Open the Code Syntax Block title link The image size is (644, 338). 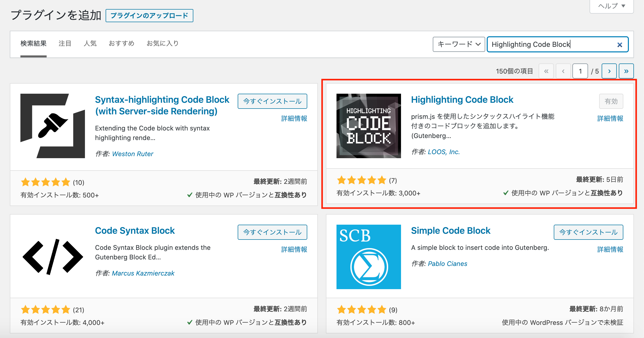tap(135, 231)
